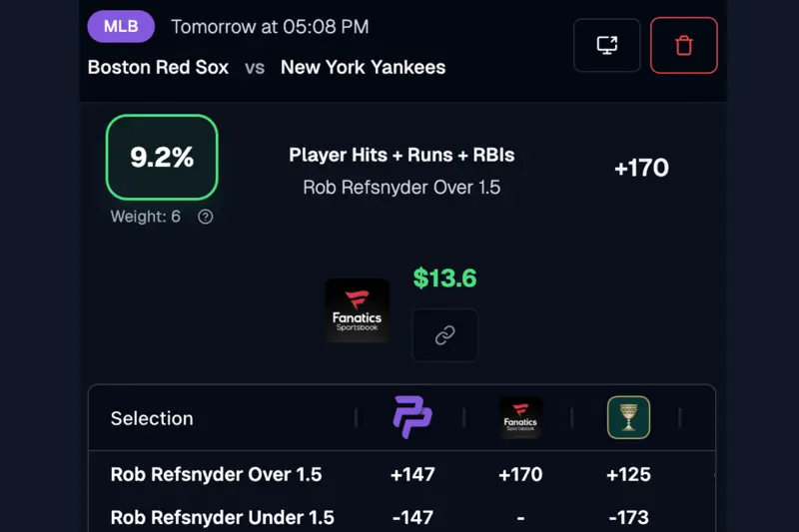
Task: Click the $13.6 stake amount
Action: 444,278
